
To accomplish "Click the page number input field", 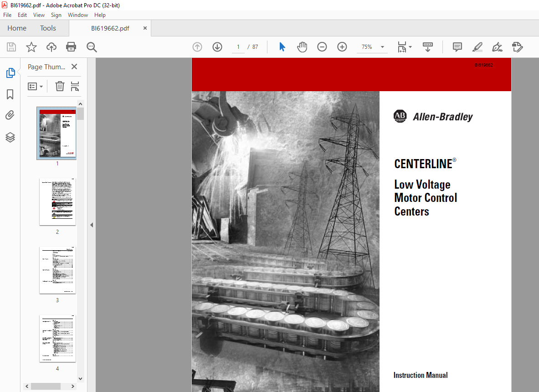I will [238, 47].
